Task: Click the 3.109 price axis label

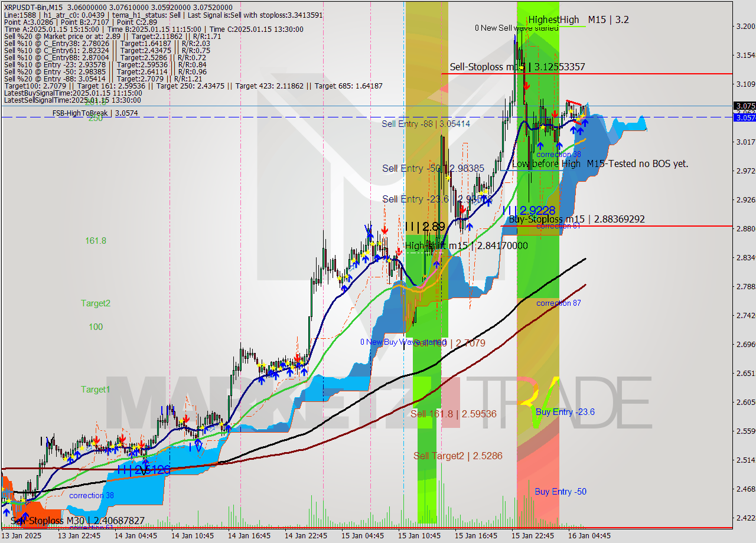Action: pos(745,84)
